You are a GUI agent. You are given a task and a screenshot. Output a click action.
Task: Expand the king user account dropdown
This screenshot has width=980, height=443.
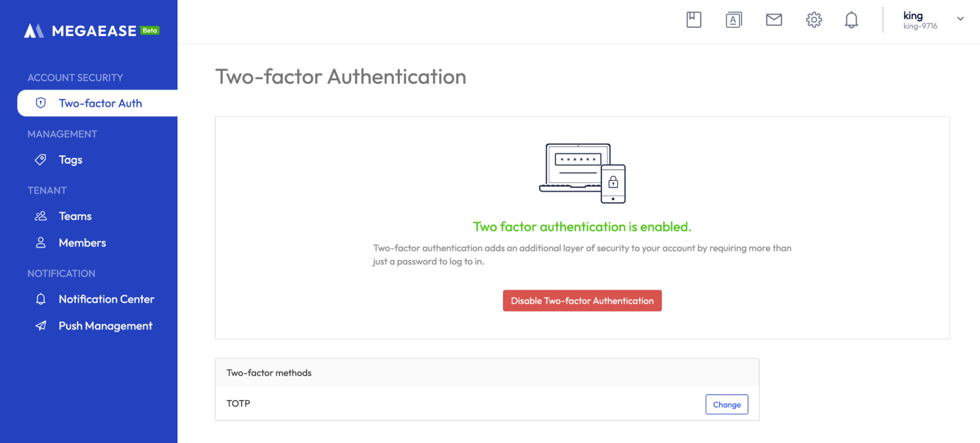(x=960, y=19)
